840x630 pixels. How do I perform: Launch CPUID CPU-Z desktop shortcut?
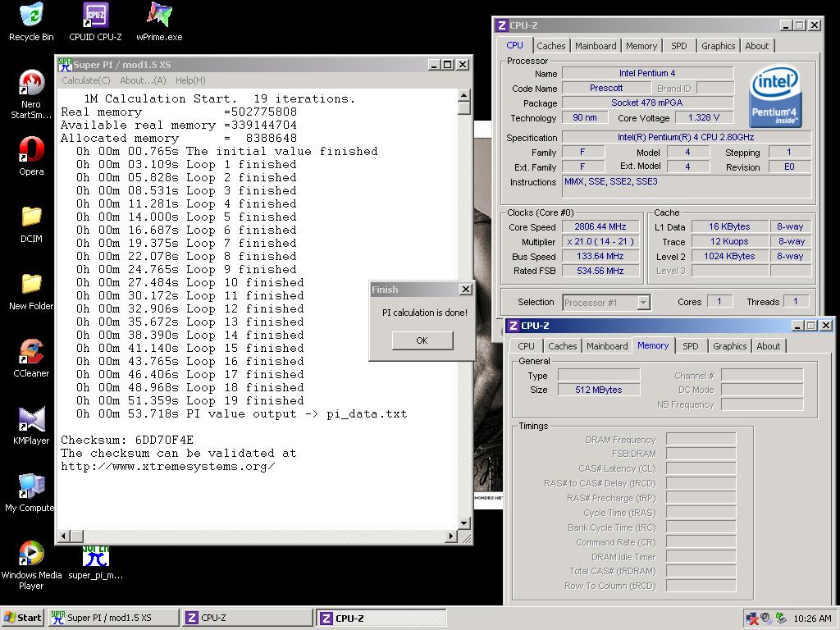tap(95, 22)
